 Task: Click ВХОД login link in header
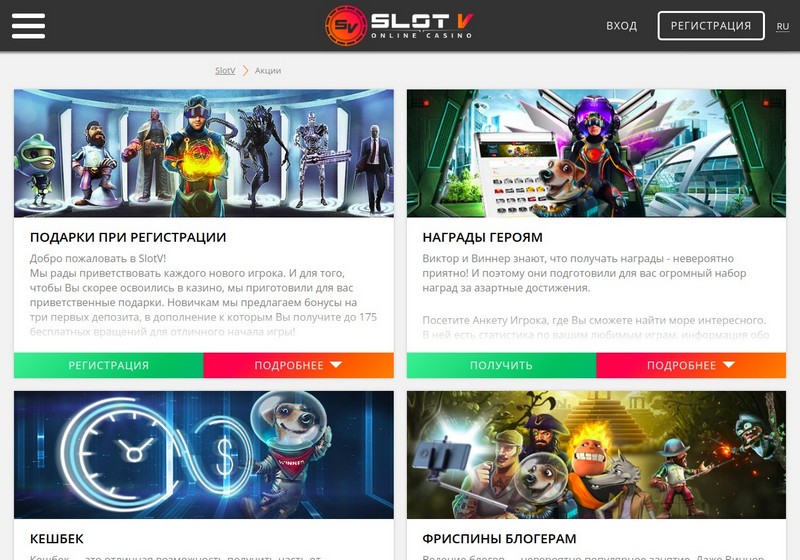point(621,26)
